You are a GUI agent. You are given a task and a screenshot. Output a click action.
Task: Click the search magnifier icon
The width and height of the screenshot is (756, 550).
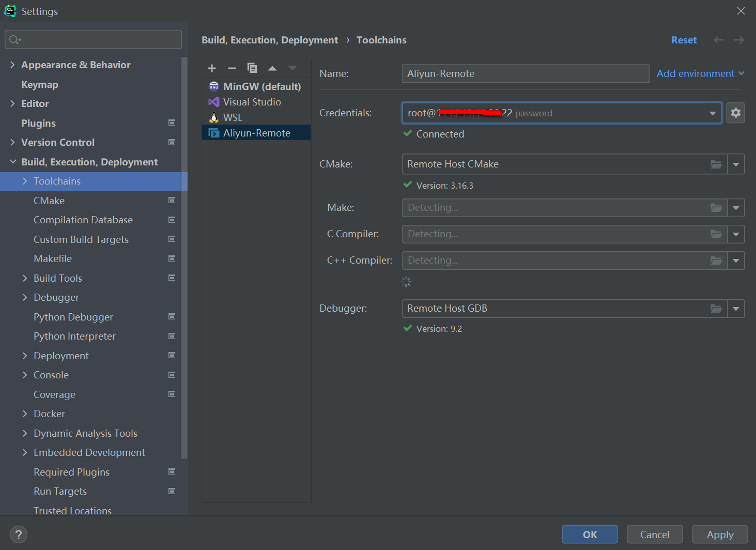pos(14,40)
